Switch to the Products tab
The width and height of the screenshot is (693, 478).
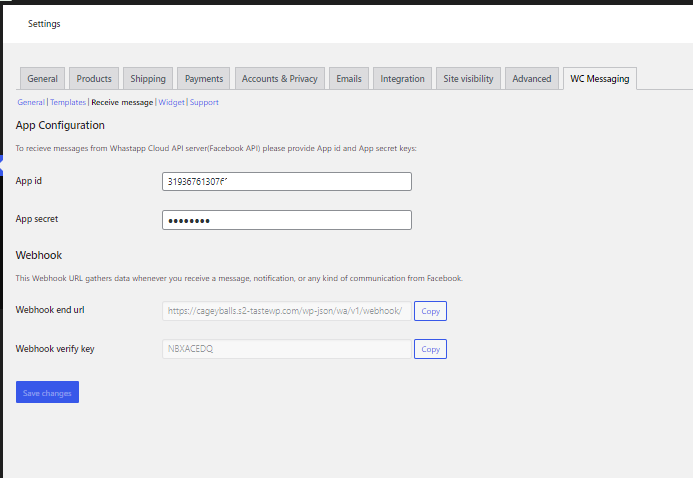point(94,79)
